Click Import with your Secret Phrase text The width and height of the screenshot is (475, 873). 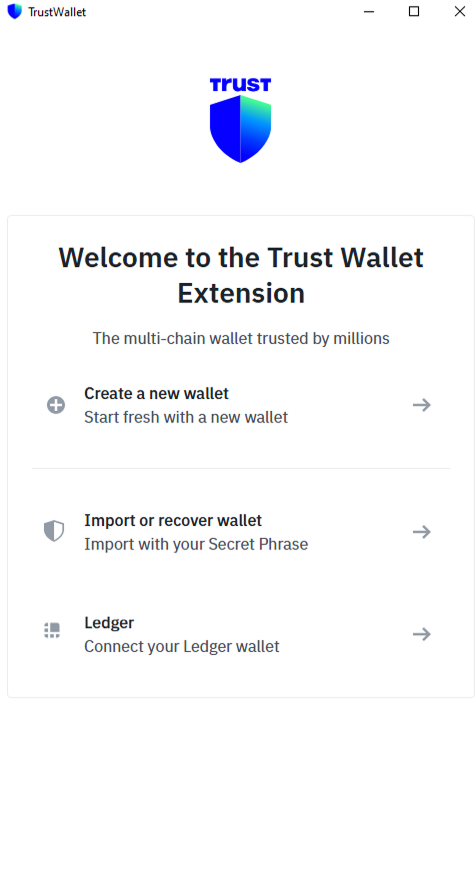(x=196, y=544)
